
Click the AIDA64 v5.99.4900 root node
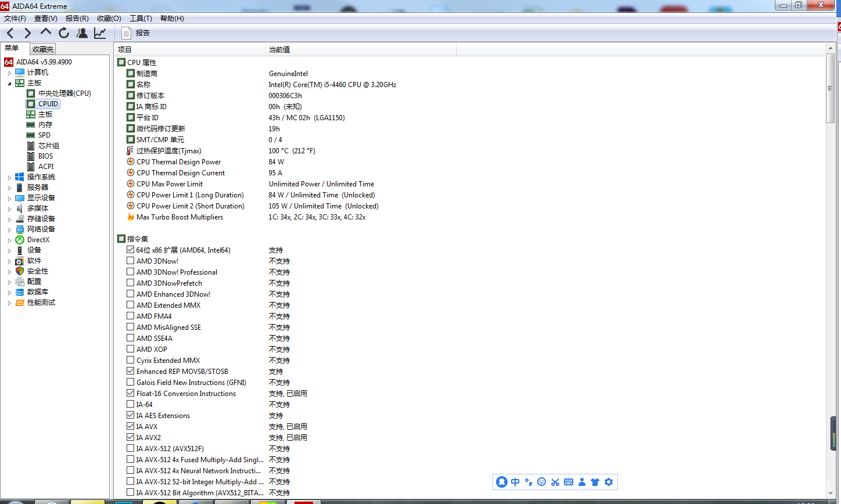click(44, 62)
